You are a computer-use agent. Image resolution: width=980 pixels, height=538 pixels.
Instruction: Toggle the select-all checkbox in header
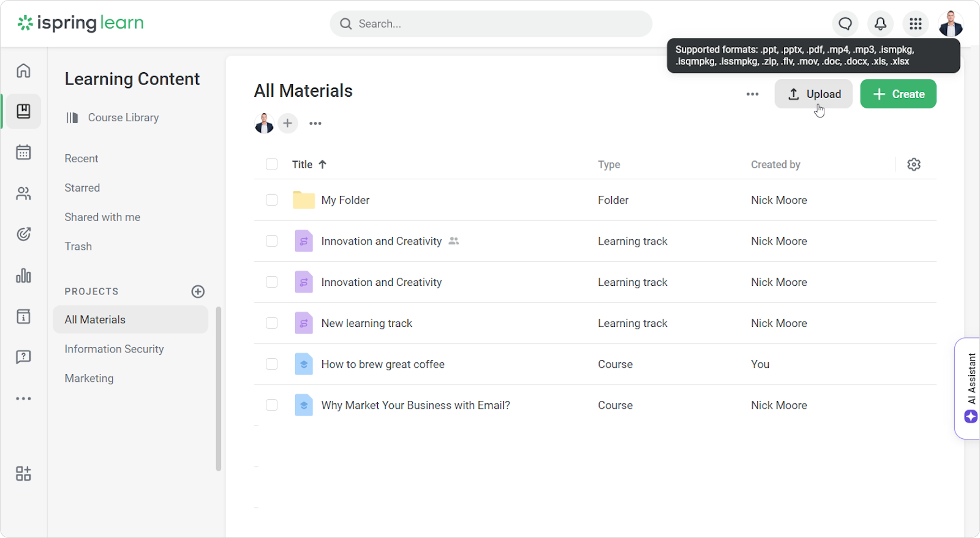(272, 165)
